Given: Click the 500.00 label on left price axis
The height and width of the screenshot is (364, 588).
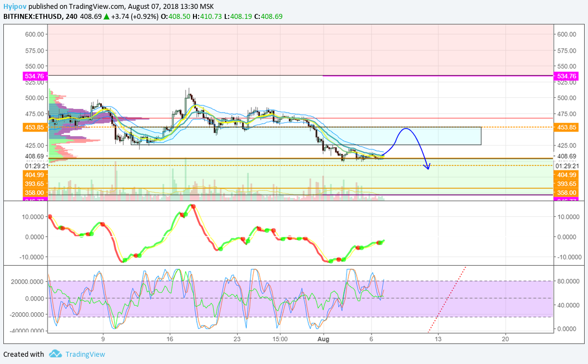Looking at the screenshot, I should click(35, 98).
